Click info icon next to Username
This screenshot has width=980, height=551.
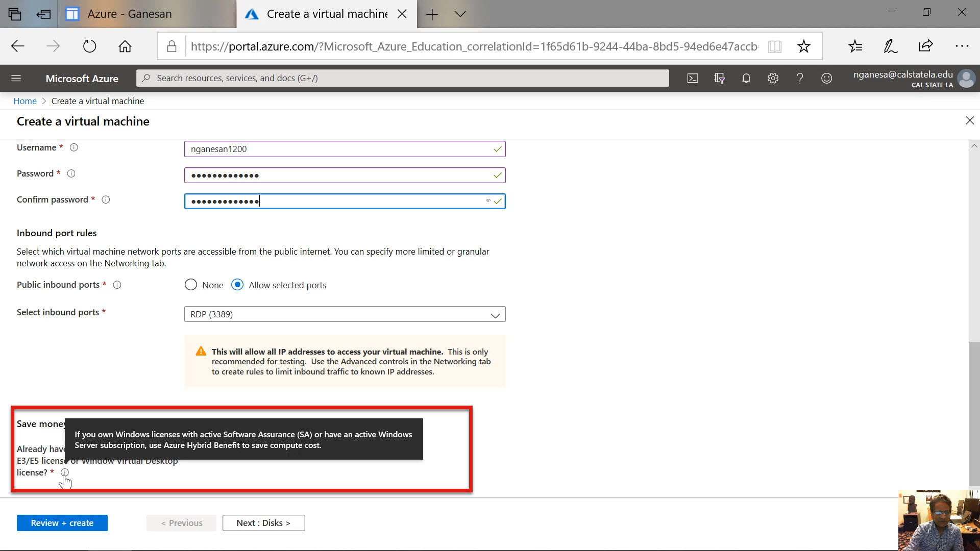pos(74,147)
